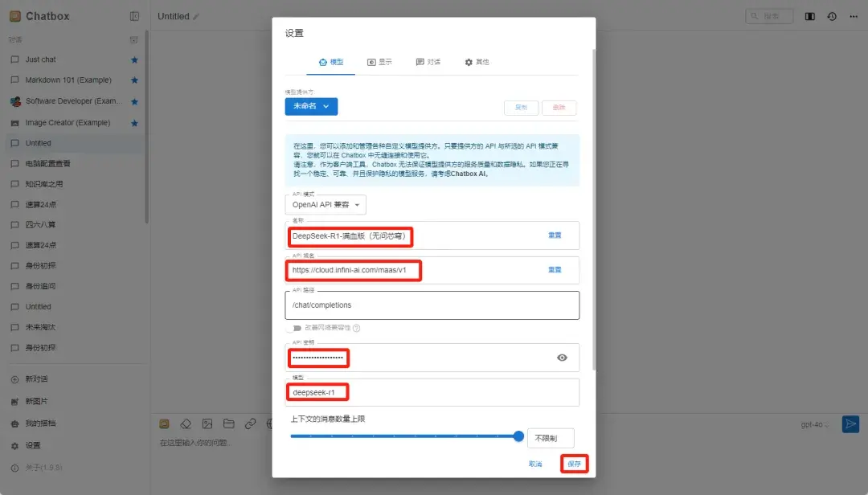Open 我的搭档 copilots in the sidebar
The height and width of the screenshot is (495, 868).
point(40,423)
